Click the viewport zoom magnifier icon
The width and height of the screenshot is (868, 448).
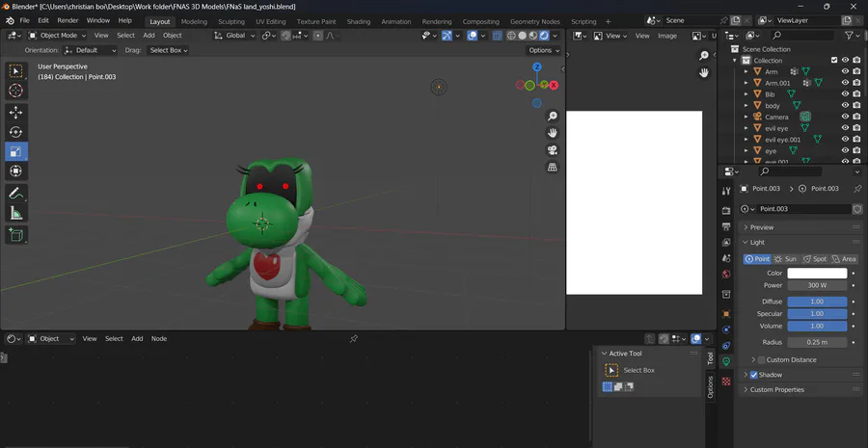(552, 116)
